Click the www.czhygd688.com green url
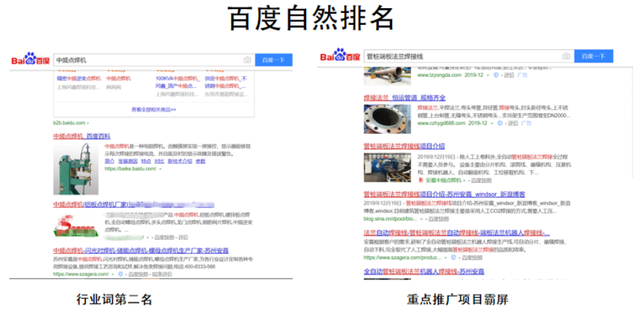The width and height of the screenshot is (644, 322). coord(441,123)
